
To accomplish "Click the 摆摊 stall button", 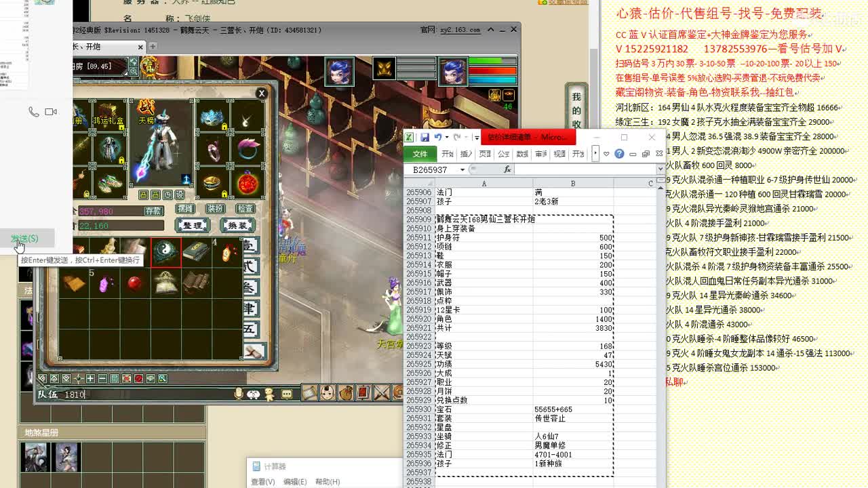I will click(x=184, y=209).
